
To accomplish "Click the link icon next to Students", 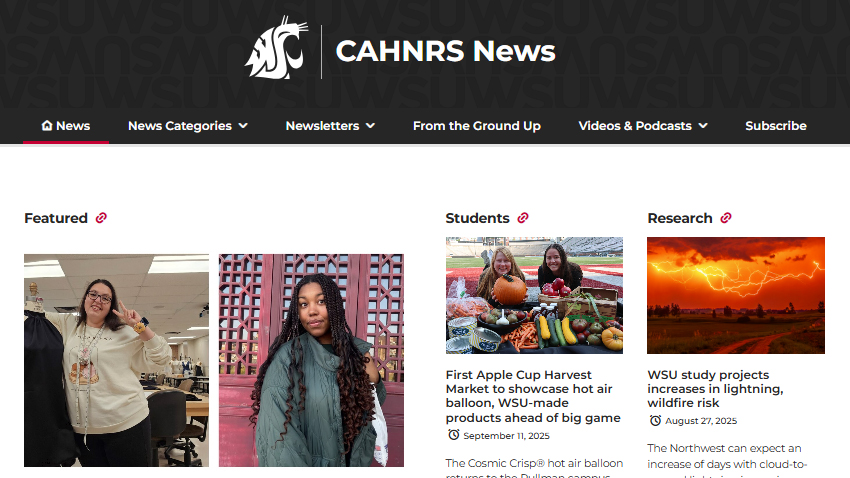I will pyautogui.click(x=523, y=218).
